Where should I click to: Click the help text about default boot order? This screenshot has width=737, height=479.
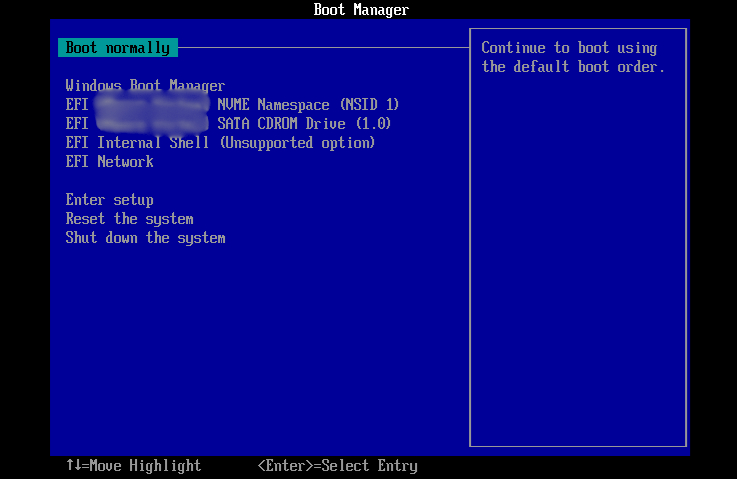coord(572,57)
